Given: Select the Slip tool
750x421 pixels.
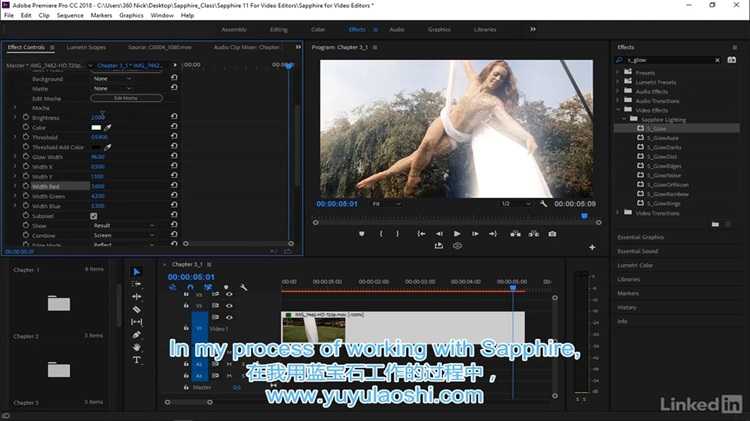Looking at the screenshot, I should 136,322.
